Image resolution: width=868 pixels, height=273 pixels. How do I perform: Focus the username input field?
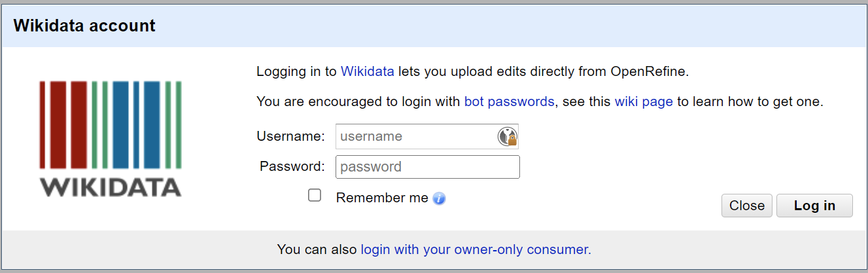tap(427, 137)
